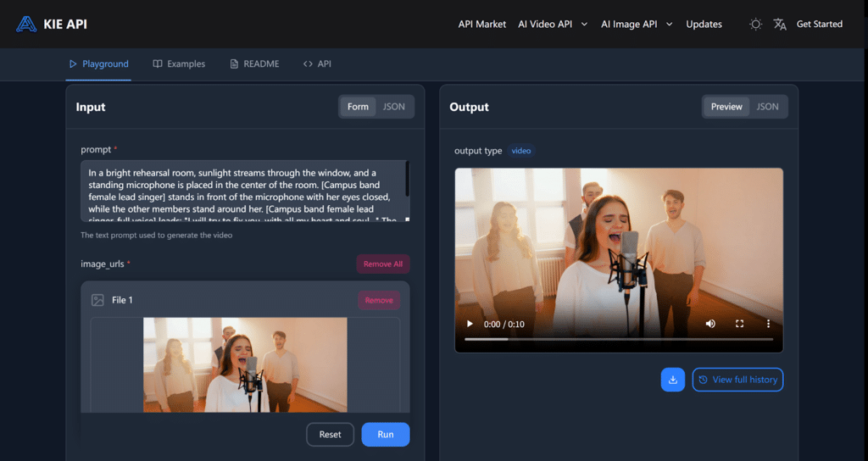Click the 0:00 / 0:10 time display
The height and width of the screenshot is (461, 868).
(x=504, y=325)
